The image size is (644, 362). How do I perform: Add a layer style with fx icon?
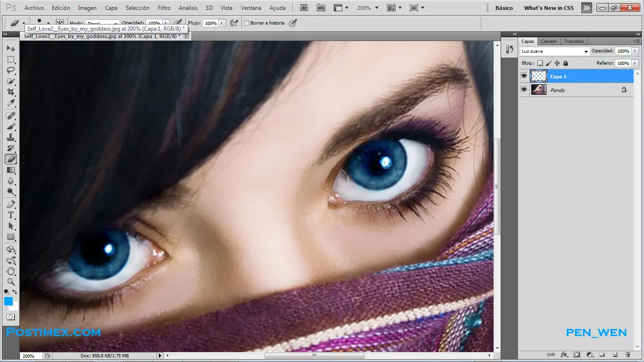click(564, 354)
